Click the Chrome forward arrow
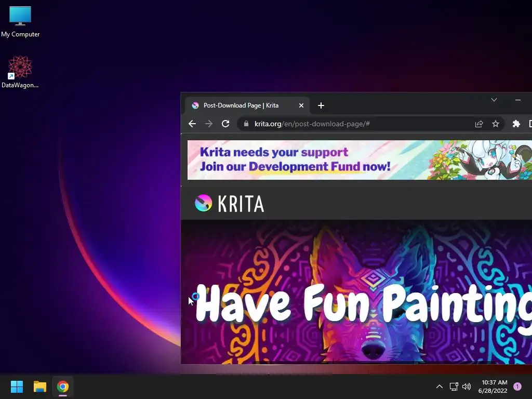The image size is (532, 399). click(x=209, y=124)
